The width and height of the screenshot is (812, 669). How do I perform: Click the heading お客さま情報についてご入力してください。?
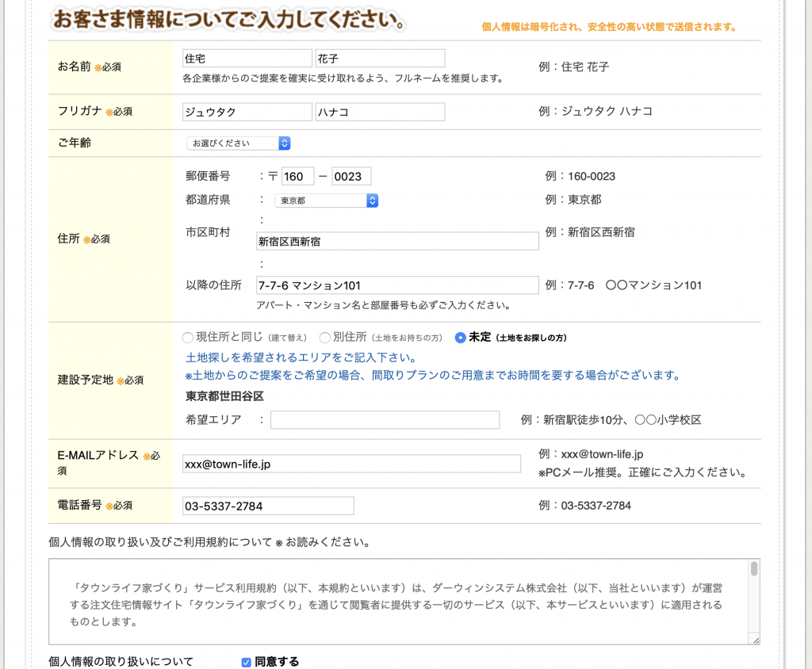(x=229, y=20)
